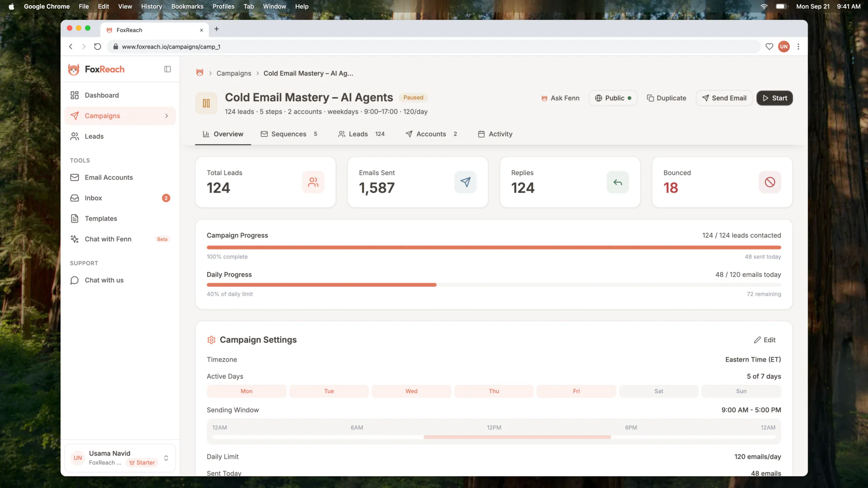Switch to the Accounts tab
868x488 pixels.
[431, 134]
